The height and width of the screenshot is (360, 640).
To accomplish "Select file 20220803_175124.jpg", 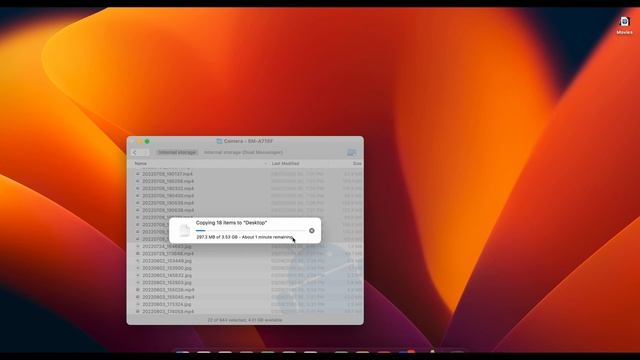I will click(x=167, y=304).
